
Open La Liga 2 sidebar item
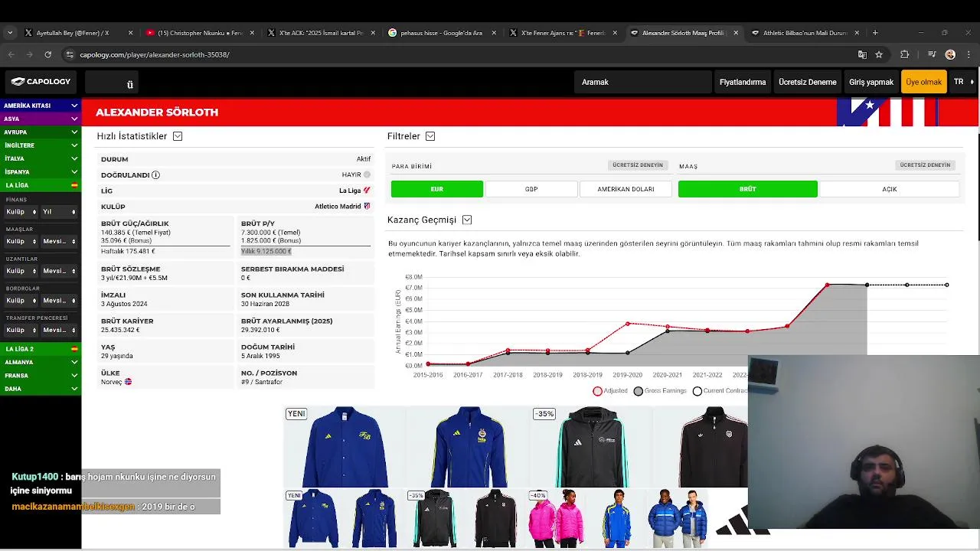[41, 349]
